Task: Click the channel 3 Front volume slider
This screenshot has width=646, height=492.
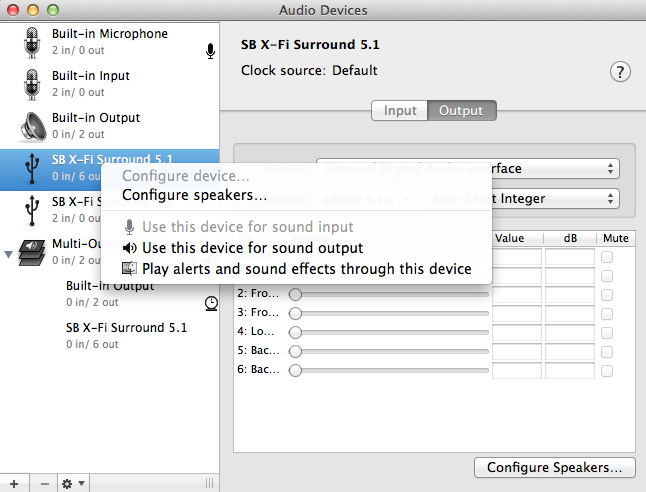Action: coord(389,313)
